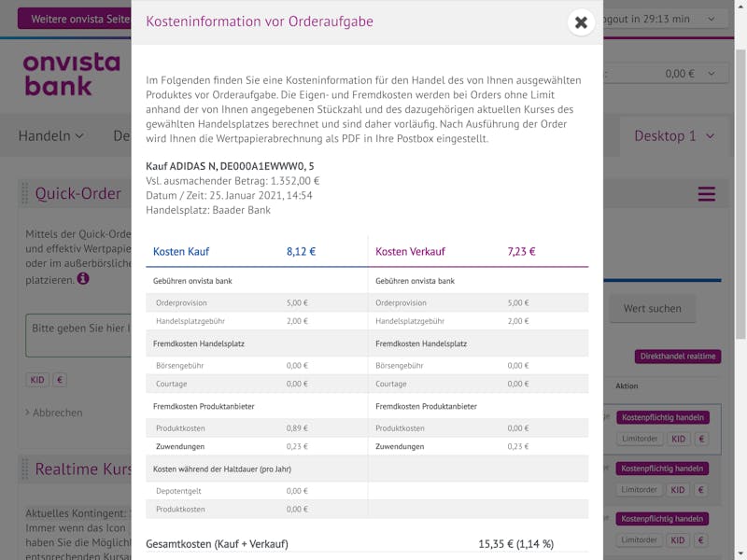Viewport: 747px width, 560px height.
Task: Click the Handelsplatz: Baader Bank line
Action: click(x=208, y=210)
